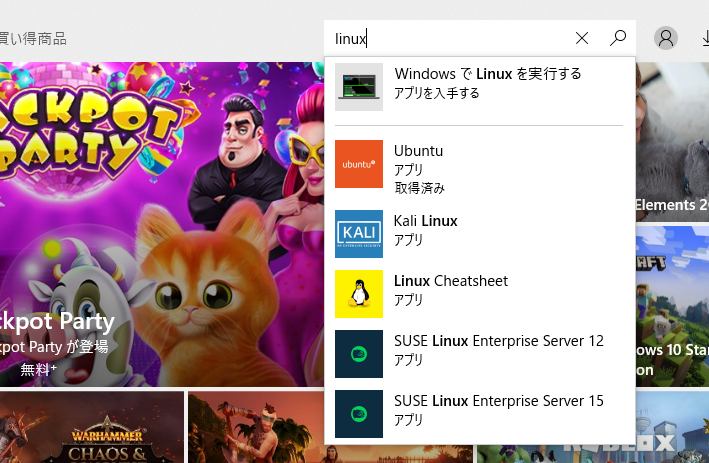
Task: Open the Warhammer Chaos game tile
Action: pos(92,427)
